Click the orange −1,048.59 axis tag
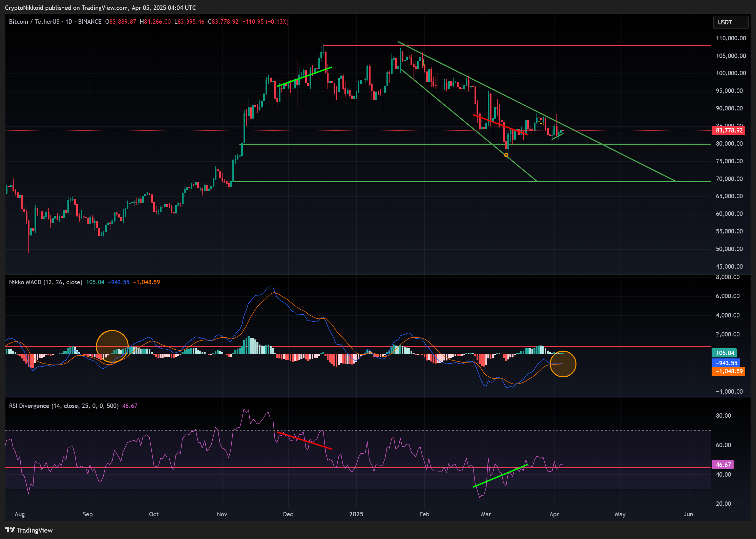Image resolution: width=756 pixels, height=539 pixels. click(x=729, y=371)
